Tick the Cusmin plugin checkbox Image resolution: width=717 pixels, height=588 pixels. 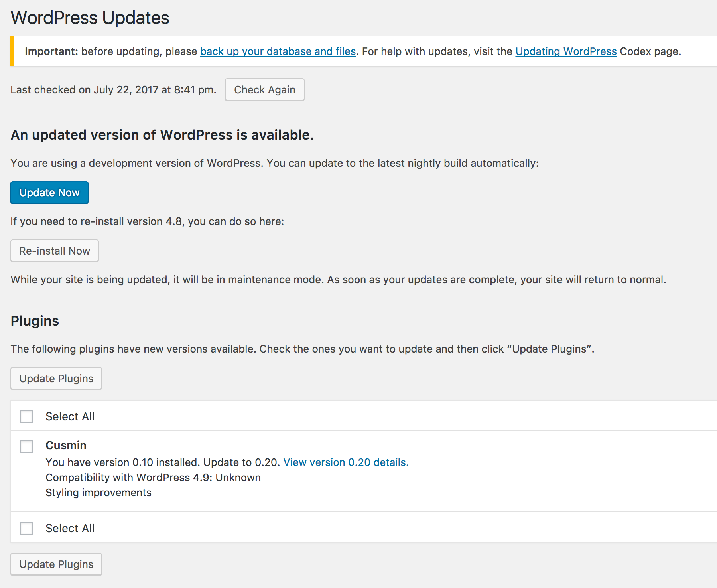(26, 447)
